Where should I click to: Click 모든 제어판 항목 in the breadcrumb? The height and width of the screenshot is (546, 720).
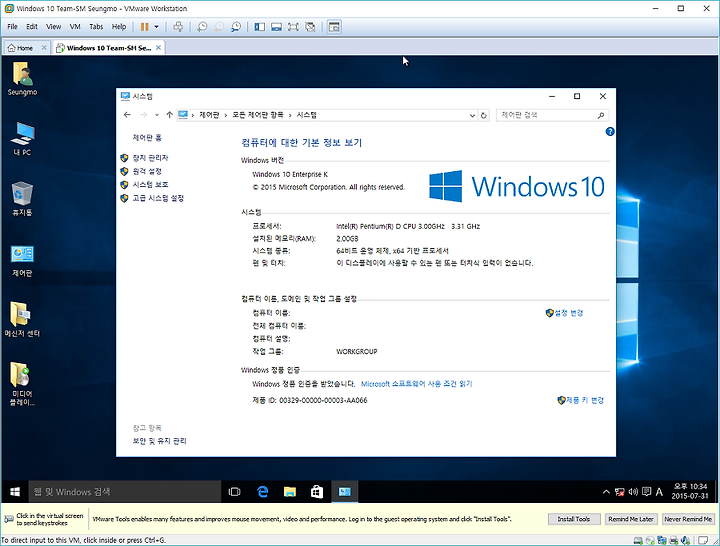pos(258,115)
